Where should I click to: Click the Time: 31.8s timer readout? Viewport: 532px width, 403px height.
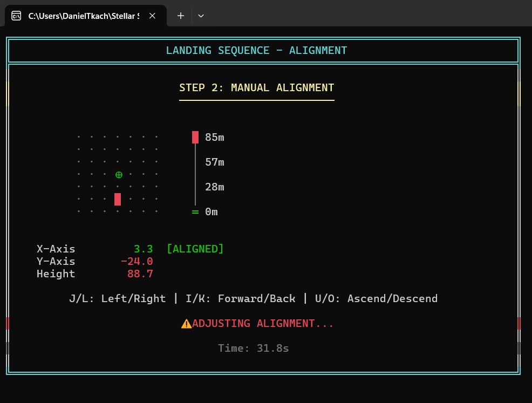[253, 348]
